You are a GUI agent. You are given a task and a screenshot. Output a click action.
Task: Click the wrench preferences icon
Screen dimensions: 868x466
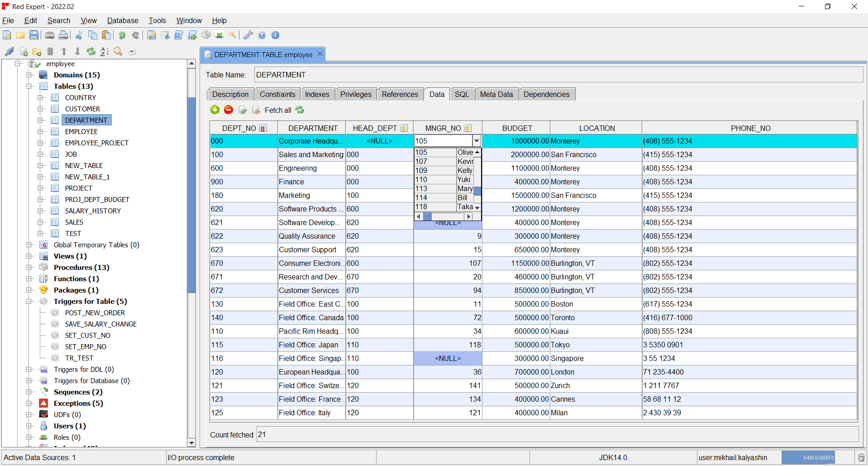(248, 35)
